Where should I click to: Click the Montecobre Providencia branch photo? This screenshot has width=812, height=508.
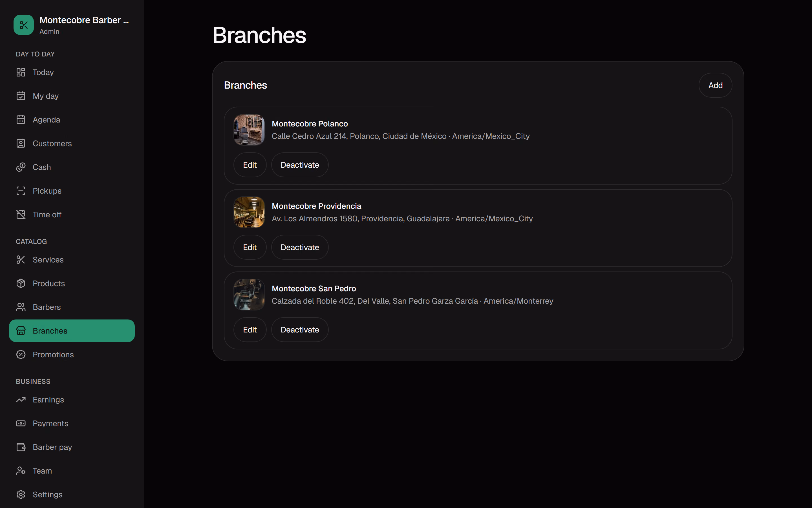click(249, 212)
